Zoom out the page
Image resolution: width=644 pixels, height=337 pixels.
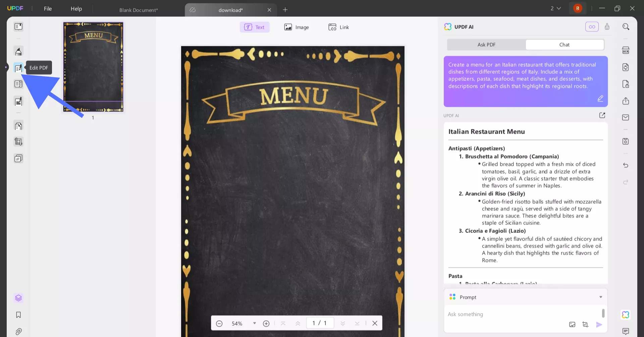(219, 323)
